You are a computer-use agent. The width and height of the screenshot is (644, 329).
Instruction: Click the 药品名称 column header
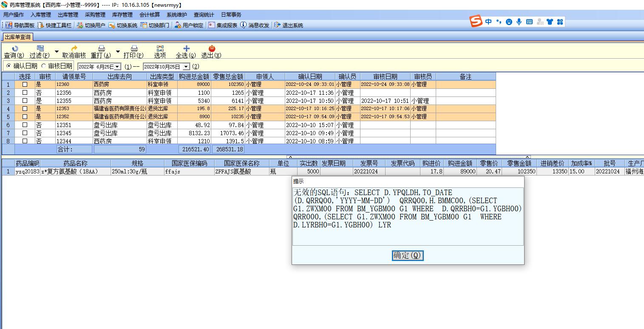point(75,163)
